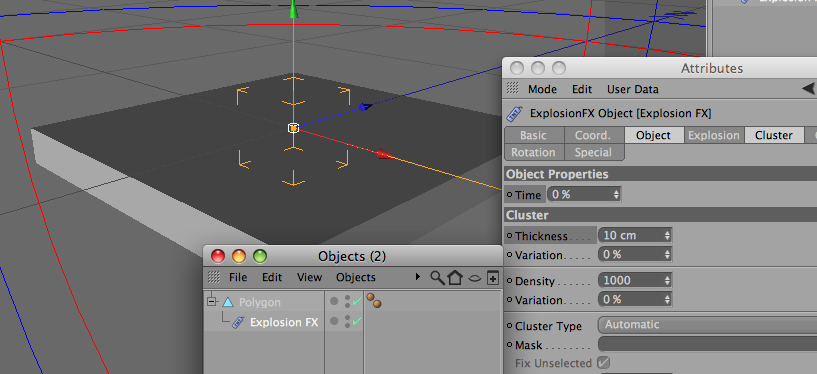This screenshot has width=817, height=374.
Task: Click the Time value stepper arrows
Action: 616,194
